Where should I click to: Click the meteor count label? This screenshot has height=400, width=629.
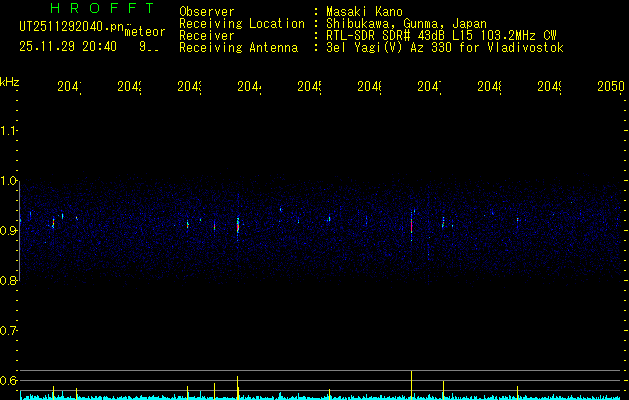[144, 31]
